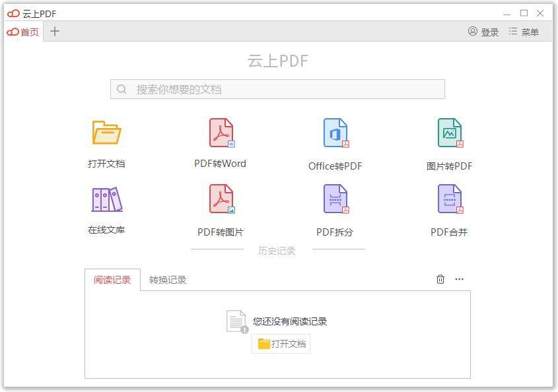Open the PDF合并 merge tool
This screenshot has height=392, width=558.
pos(449,207)
